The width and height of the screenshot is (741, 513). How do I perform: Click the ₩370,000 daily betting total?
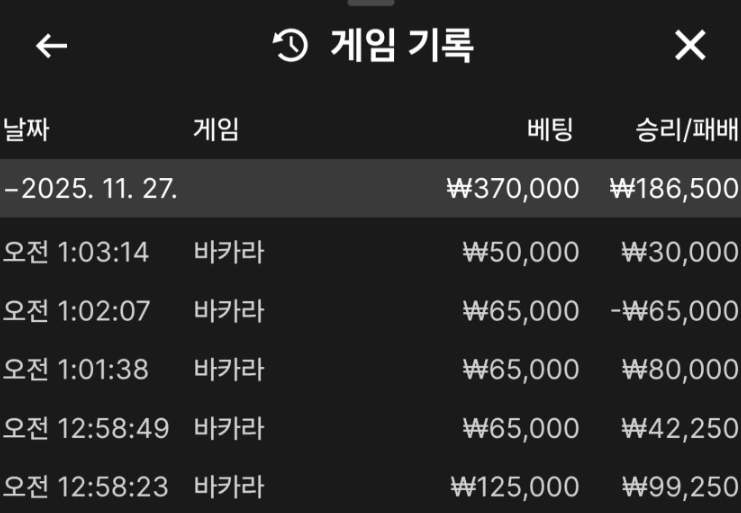513,188
